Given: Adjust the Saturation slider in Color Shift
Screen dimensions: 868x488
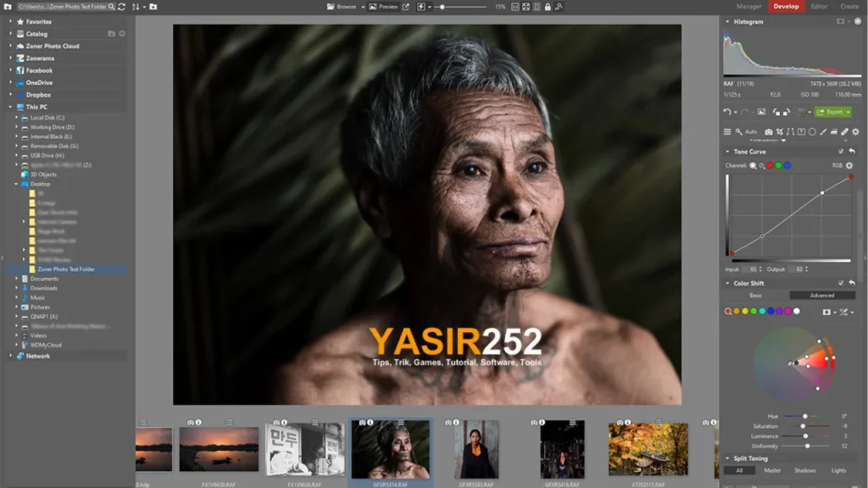Looking at the screenshot, I should tap(806, 426).
